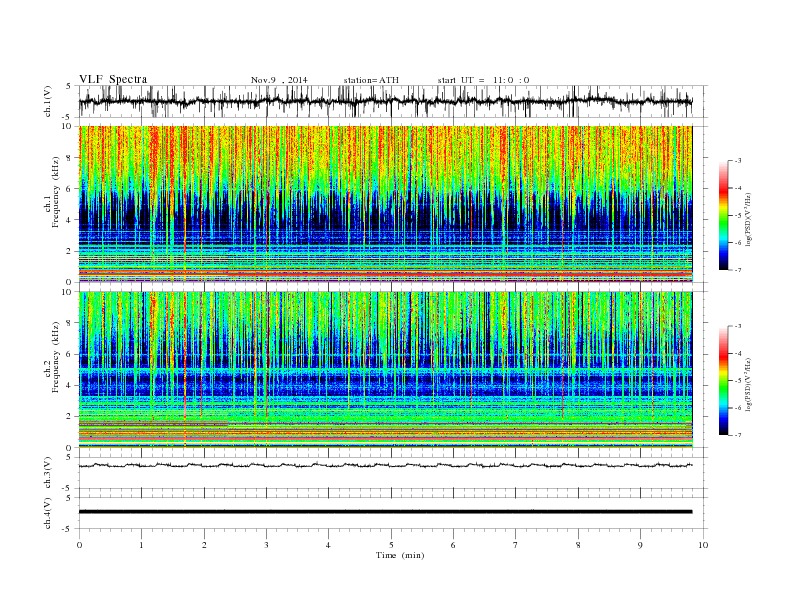Click the "6" kHz tick on ch.2 frequency axis

[x=70, y=354]
